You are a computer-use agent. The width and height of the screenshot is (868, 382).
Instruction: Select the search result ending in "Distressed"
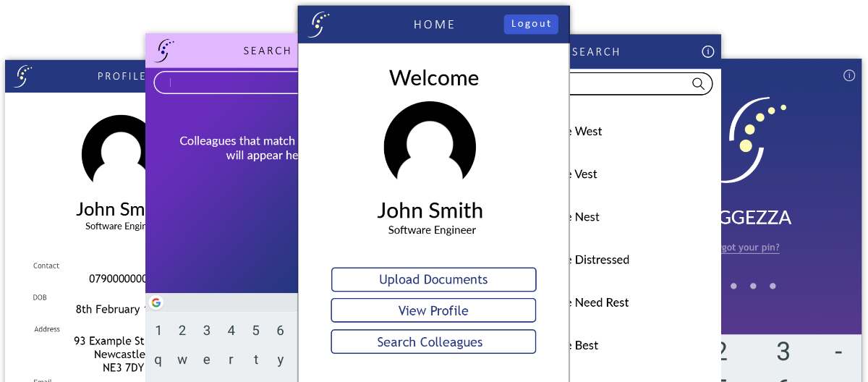600,260
